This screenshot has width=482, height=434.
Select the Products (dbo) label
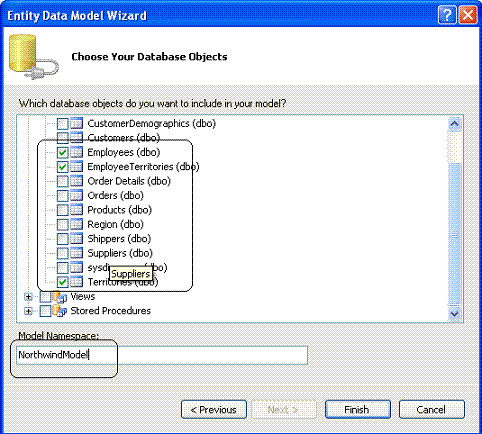coord(120,210)
